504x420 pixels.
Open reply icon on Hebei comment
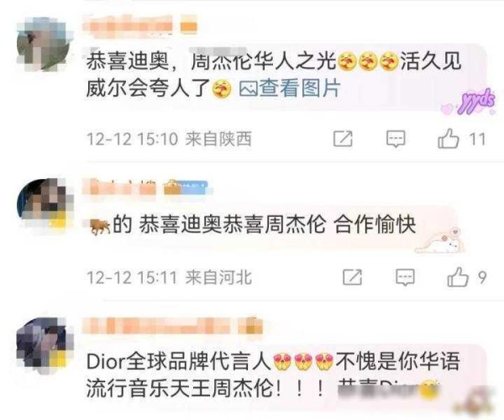pos(405,277)
